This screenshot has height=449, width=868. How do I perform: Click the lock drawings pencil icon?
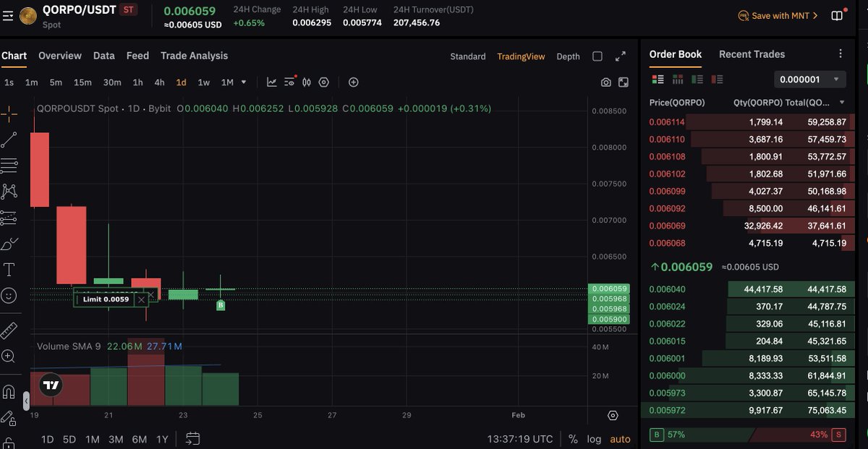click(9, 417)
